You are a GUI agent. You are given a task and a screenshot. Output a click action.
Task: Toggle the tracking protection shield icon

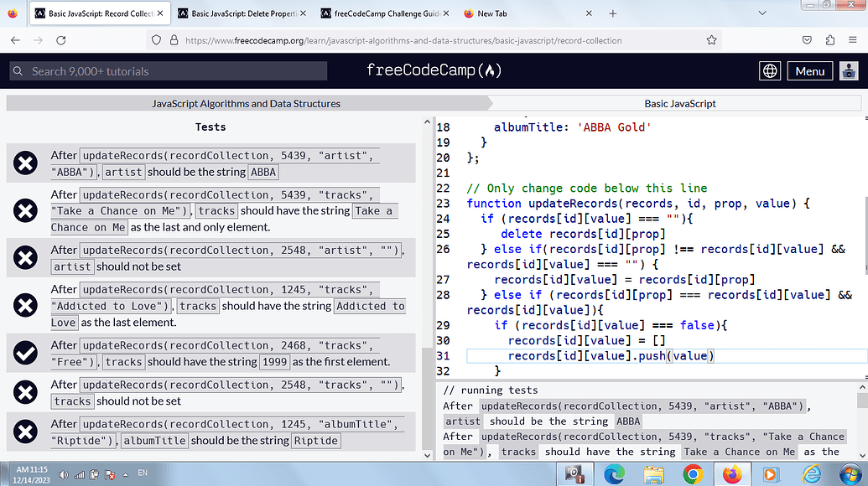pos(157,39)
